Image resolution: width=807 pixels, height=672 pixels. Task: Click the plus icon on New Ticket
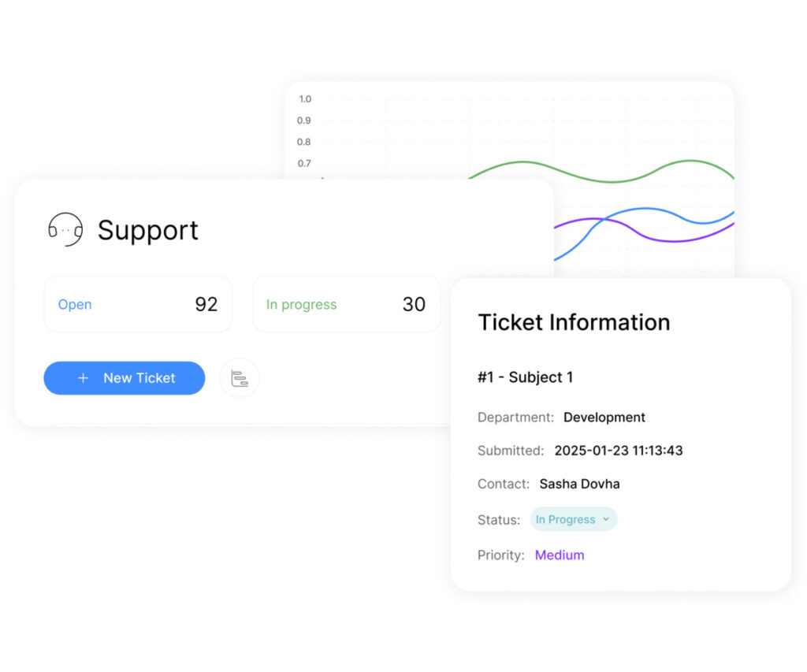[83, 378]
